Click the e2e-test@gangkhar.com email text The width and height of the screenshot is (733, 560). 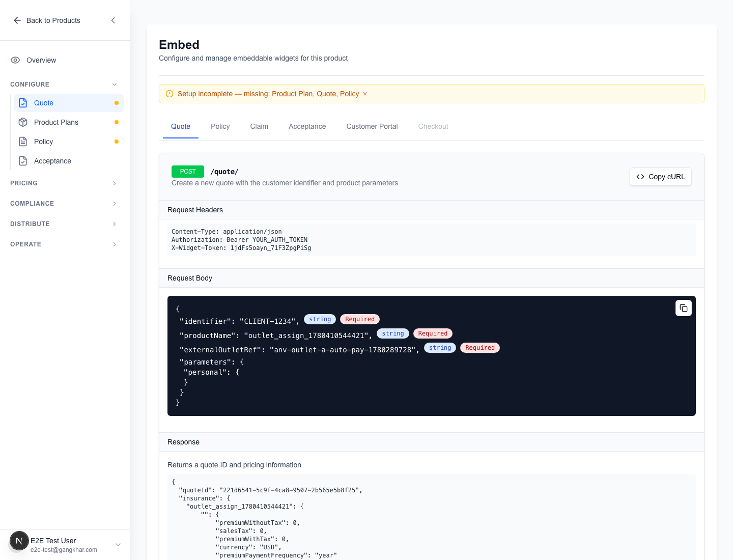point(64,550)
